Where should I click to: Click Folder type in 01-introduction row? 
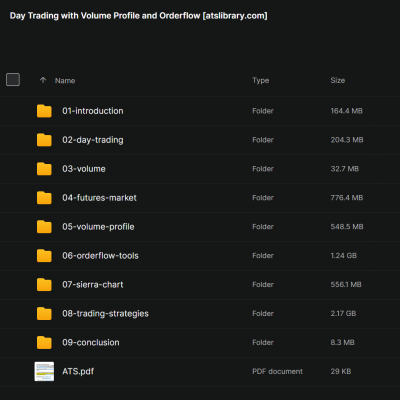click(263, 111)
